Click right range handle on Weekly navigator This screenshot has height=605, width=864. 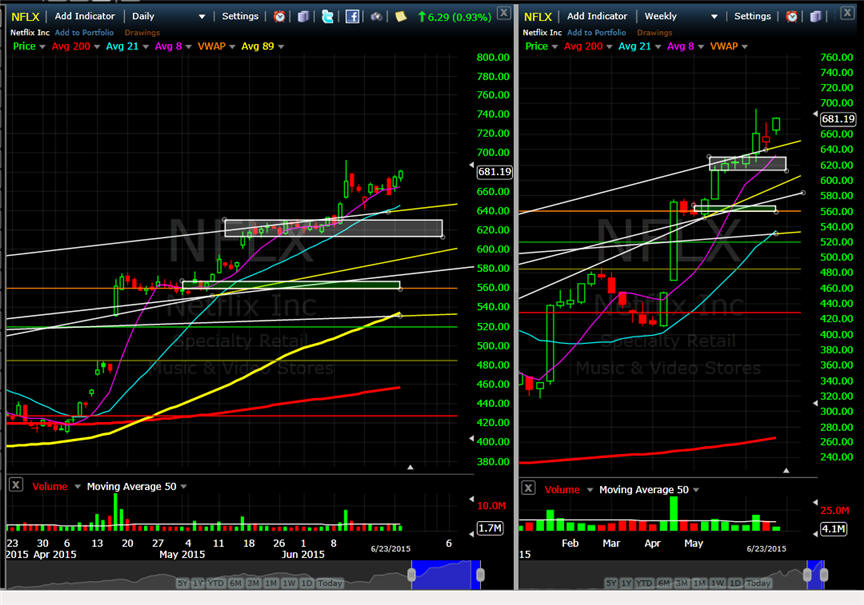(x=824, y=575)
